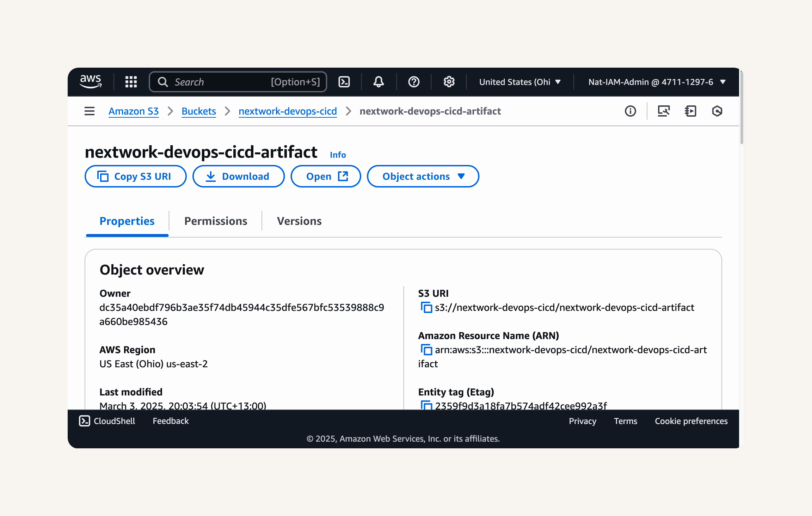Image resolution: width=812 pixels, height=516 pixels.
Task: Copy the ARN using its copy icon
Action: pos(426,350)
